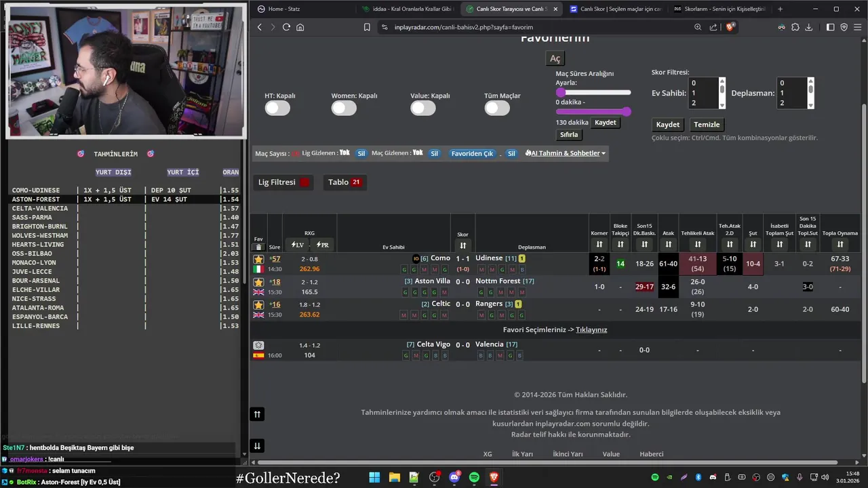Switch to iddaa Kral Oranlarla tab
The width and height of the screenshot is (868, 488).
coord(408,9)
